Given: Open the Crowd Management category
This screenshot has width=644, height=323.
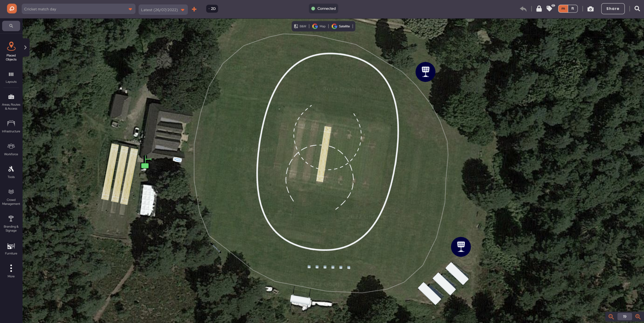Looking at the screenshot, I should click(11, 197).
